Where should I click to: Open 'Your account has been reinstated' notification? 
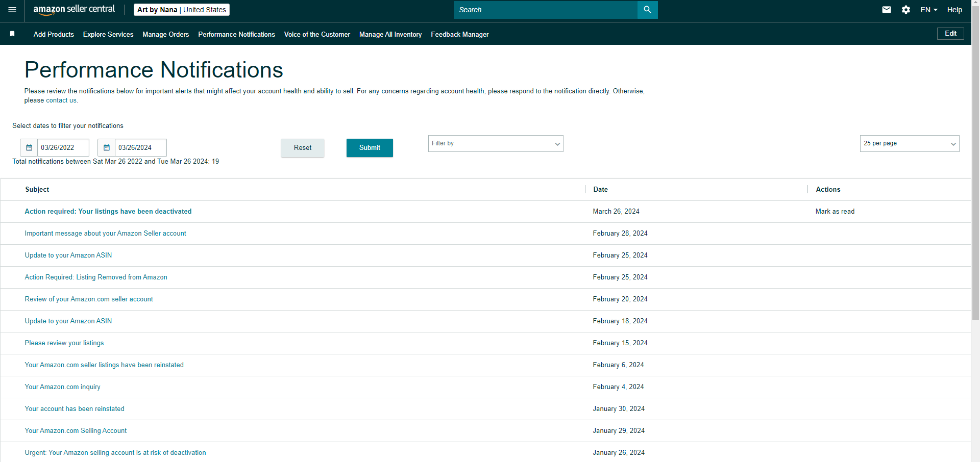coord(75,409)
